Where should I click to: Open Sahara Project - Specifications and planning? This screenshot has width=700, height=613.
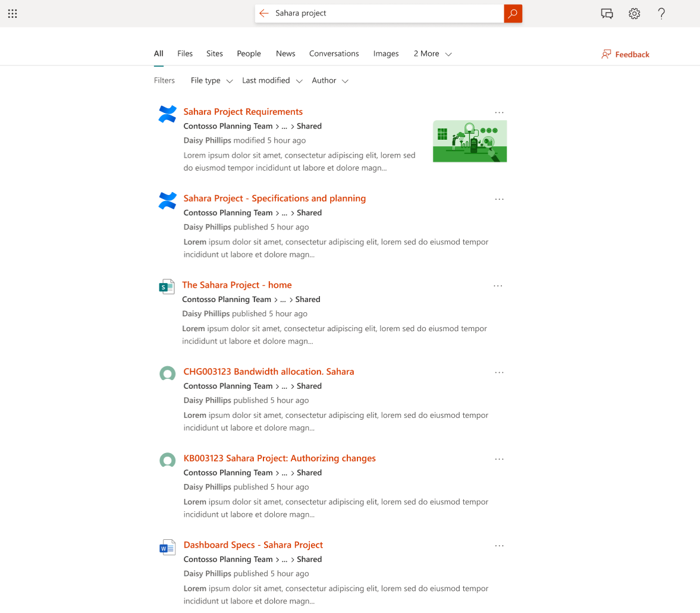(x=275, y=198)
